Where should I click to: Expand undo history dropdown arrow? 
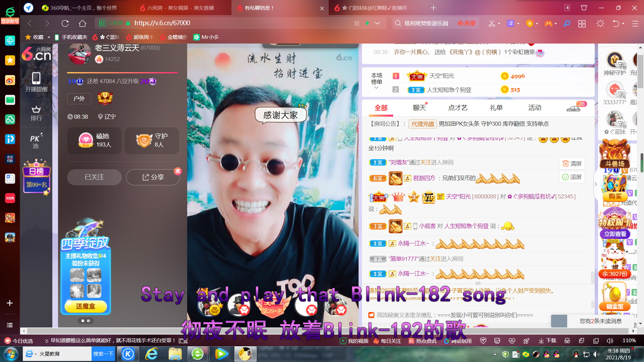tap(623, 24)
